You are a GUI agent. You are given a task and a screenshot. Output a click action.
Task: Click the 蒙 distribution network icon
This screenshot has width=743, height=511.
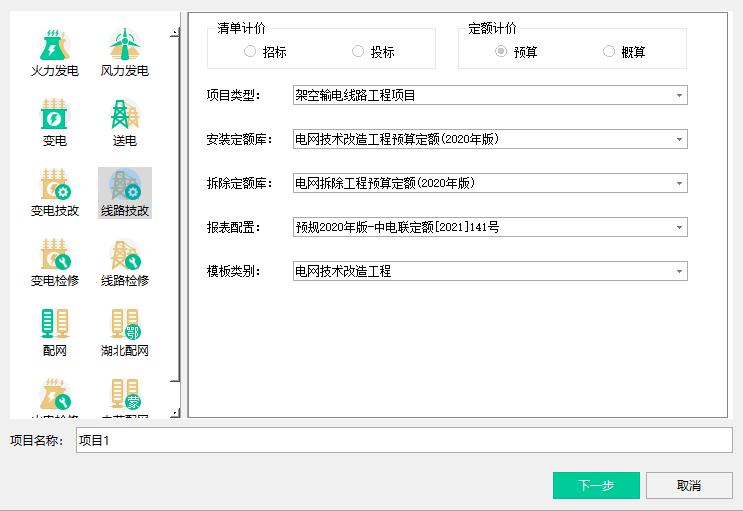125,397
